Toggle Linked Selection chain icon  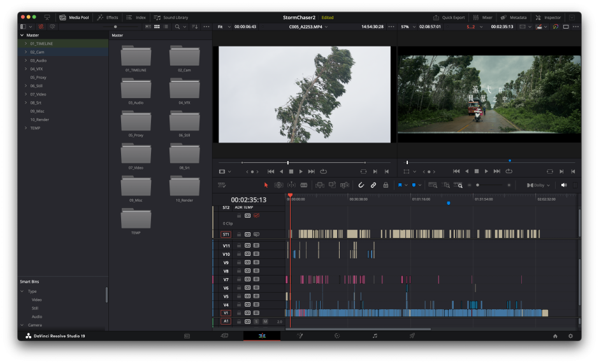point(373,185)
